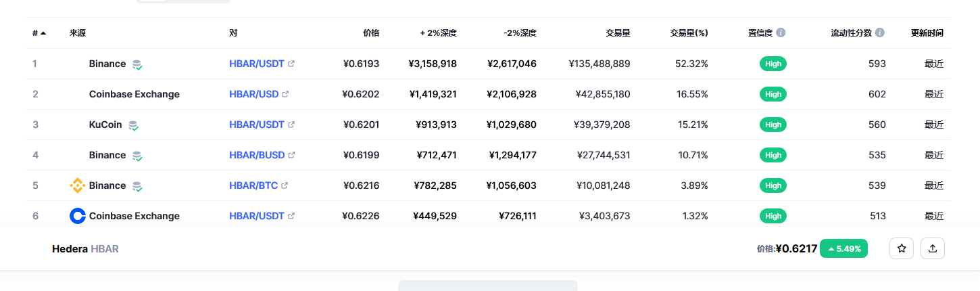980x291 pixels.
Task: Click the Coinbase logo in row 6
Action: click(78, 216)
